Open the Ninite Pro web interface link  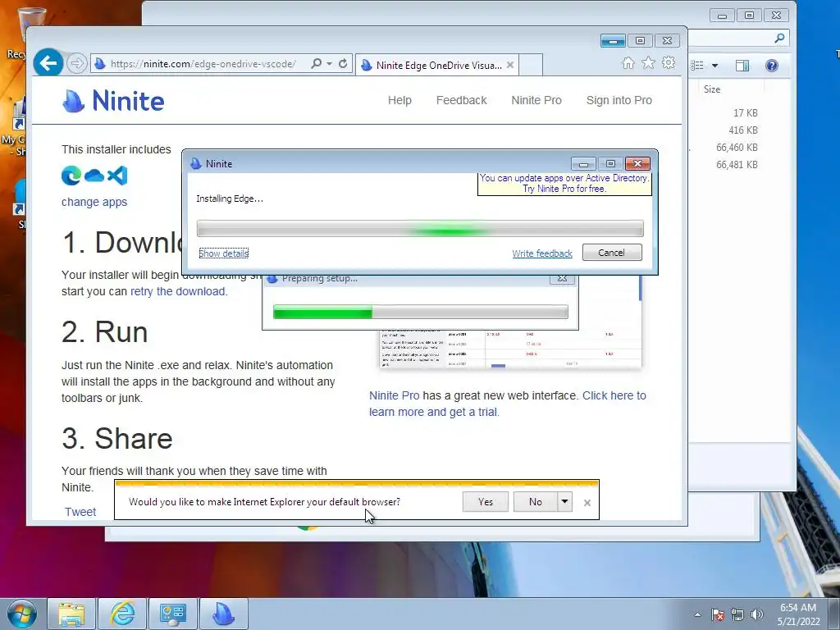[x=395, y=395]
